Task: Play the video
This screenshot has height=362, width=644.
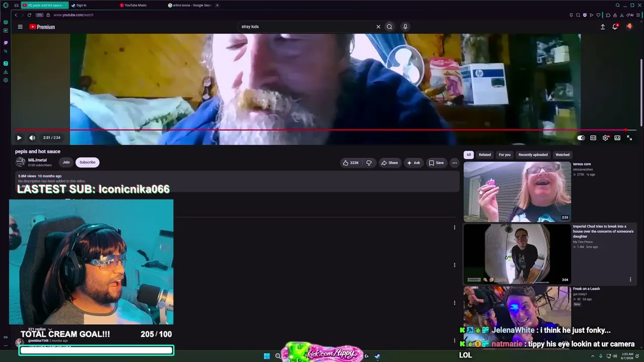Action: coord(19,138)
